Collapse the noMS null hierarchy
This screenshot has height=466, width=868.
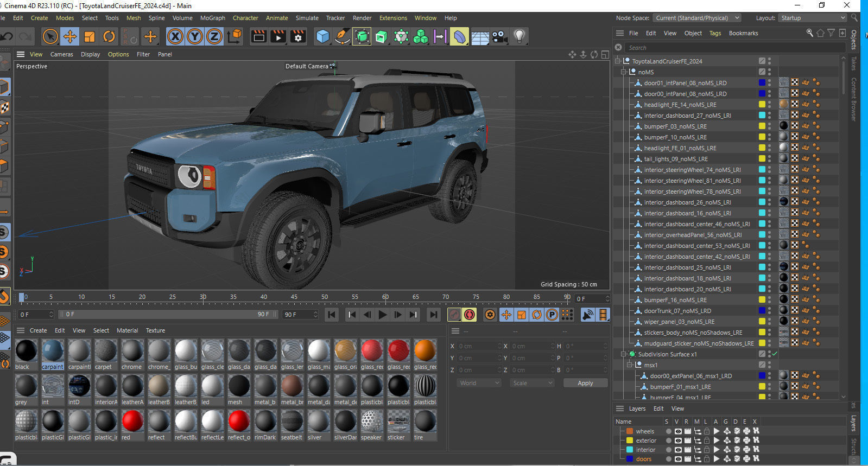click(x=624, y=72)
